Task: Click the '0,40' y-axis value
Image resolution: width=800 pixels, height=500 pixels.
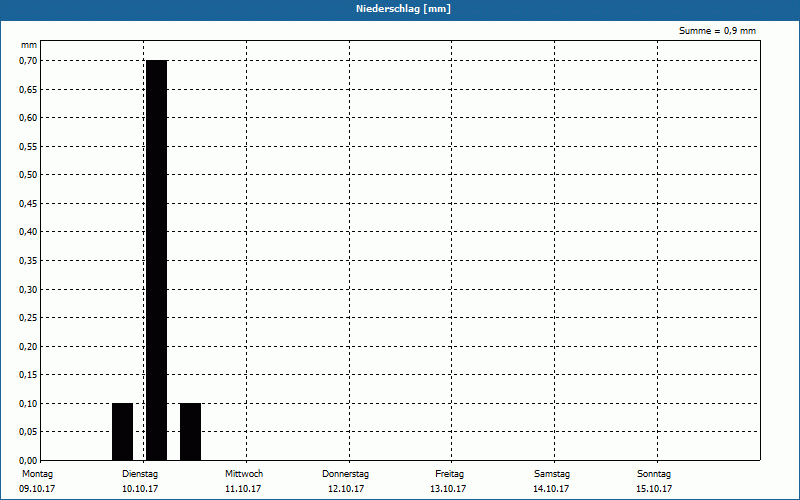Action: point(28,232)
